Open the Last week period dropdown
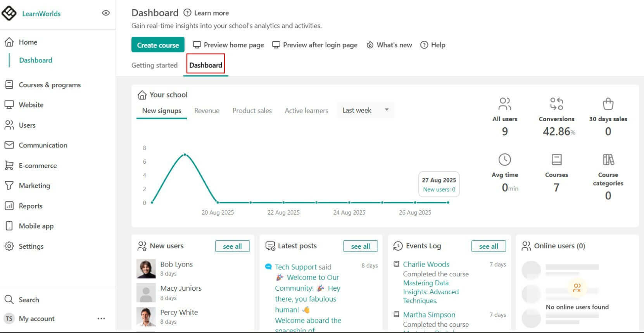This screenshot has height=333, width=644. (365, 110)
